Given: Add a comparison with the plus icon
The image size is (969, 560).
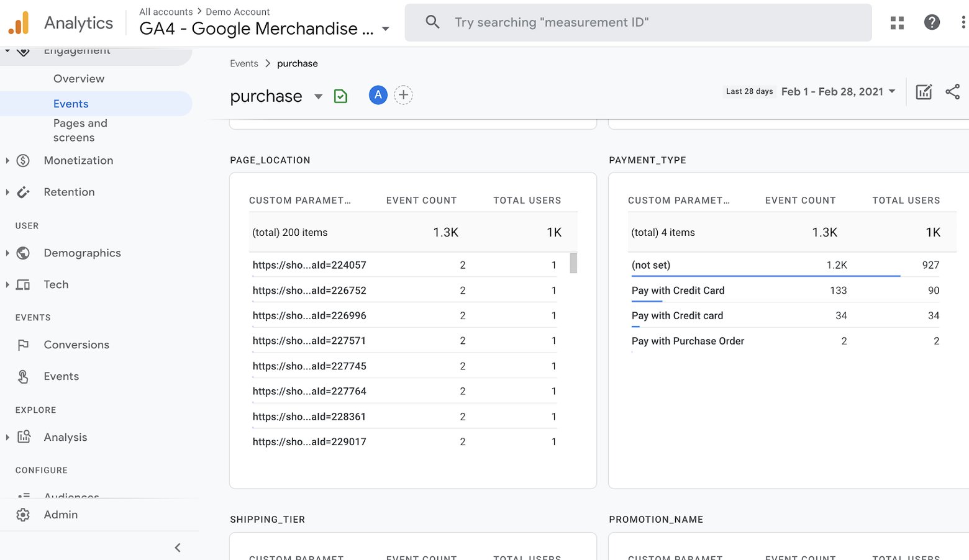Looking at the screenshot, I should click(403, 94).
